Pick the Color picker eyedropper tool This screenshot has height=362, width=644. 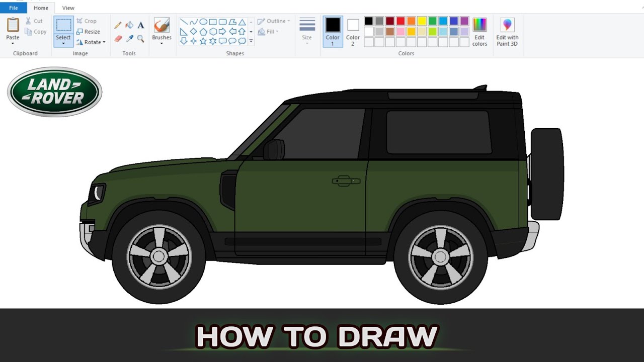point(129,38)
